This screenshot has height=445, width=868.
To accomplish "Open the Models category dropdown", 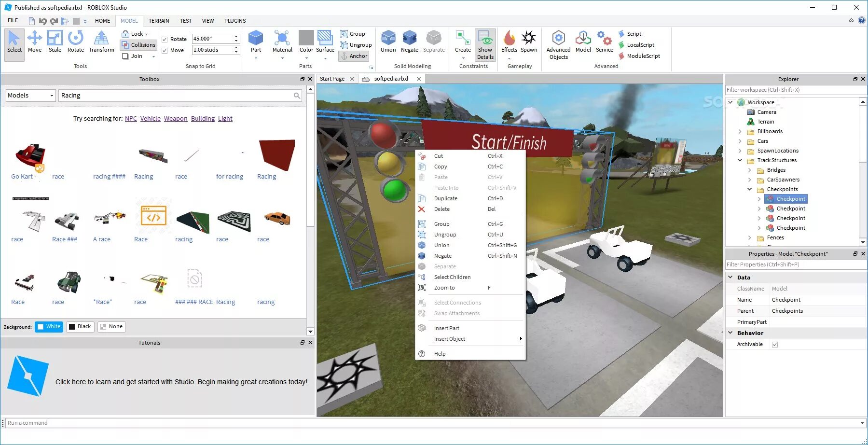I will (31, 96).
